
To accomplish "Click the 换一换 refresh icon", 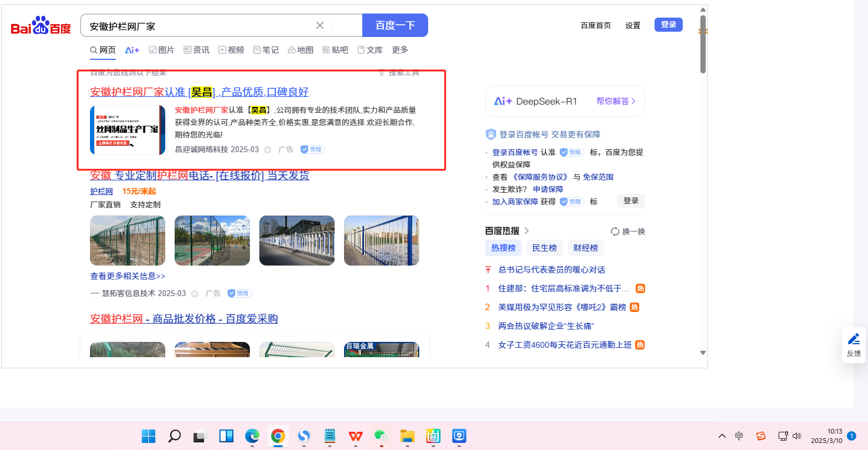I will pos(615,231).
